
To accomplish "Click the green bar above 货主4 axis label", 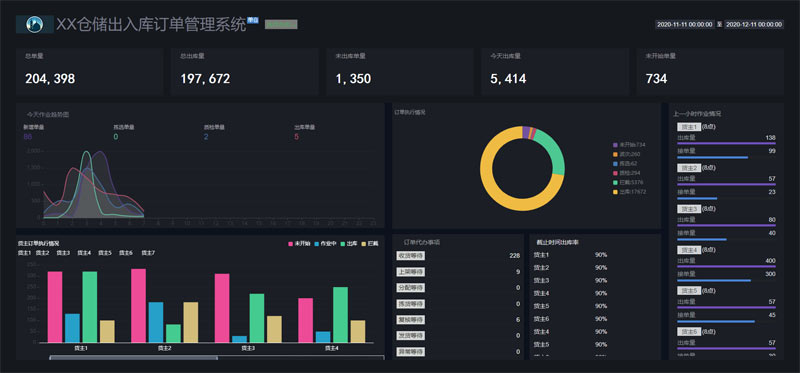I will 340,314.
